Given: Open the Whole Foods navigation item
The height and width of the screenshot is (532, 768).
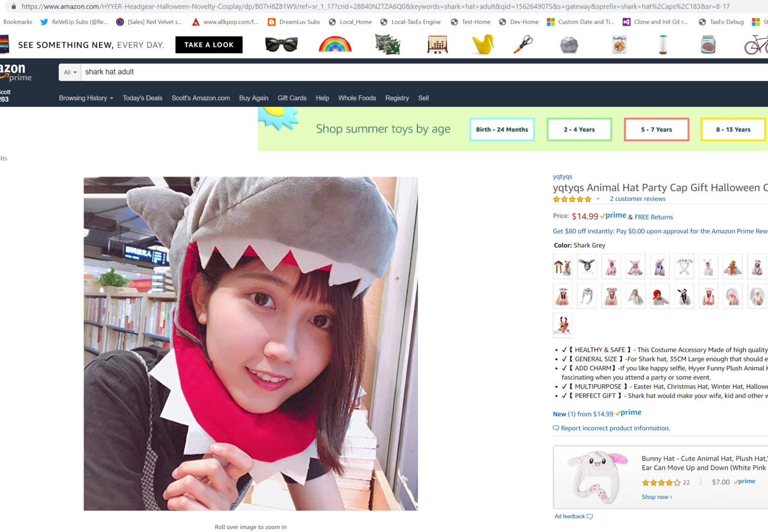Looking at the screenshot, I should click(x=357, y=98).
